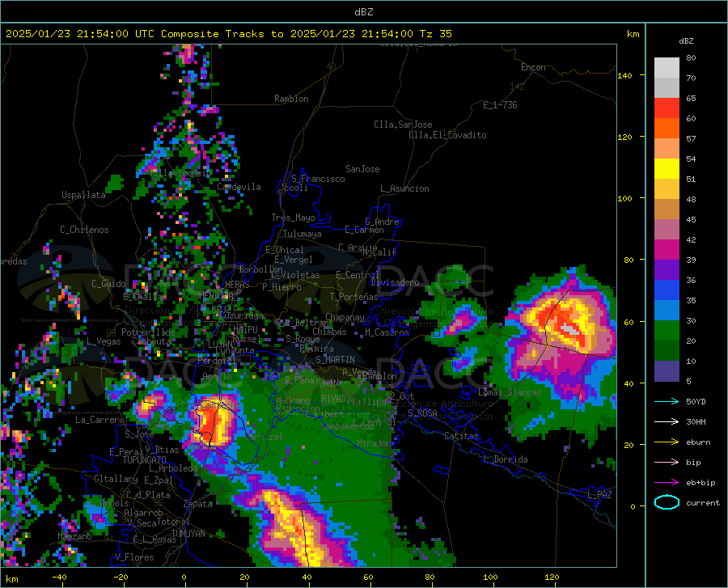728x588 pixels.
Task: Select the brown 45-48 dBZ swatch
Action: (x=667, y=209)
